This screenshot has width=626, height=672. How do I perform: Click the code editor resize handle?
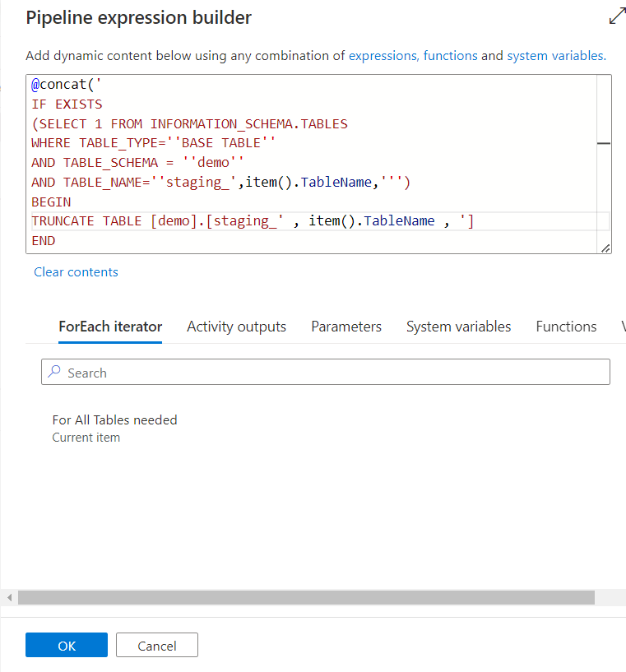click(x=605, y=248)
